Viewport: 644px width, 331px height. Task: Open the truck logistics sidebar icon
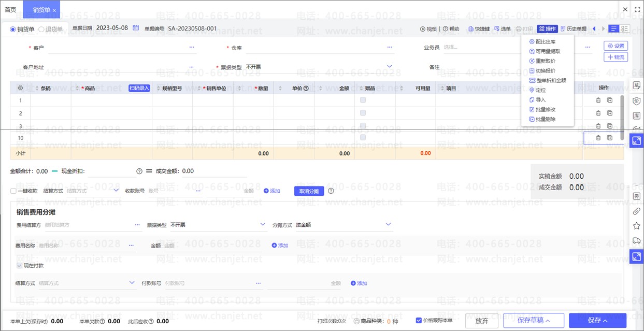pos(637,240)
